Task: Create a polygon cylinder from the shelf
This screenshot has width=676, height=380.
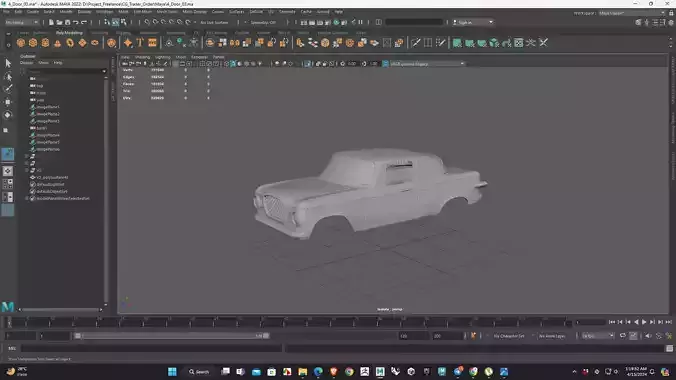Action: 45,43
